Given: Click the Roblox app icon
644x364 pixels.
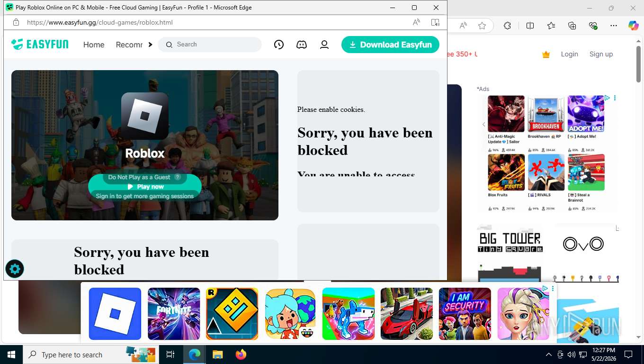Looking at the screenshot, I should (145, 116).
